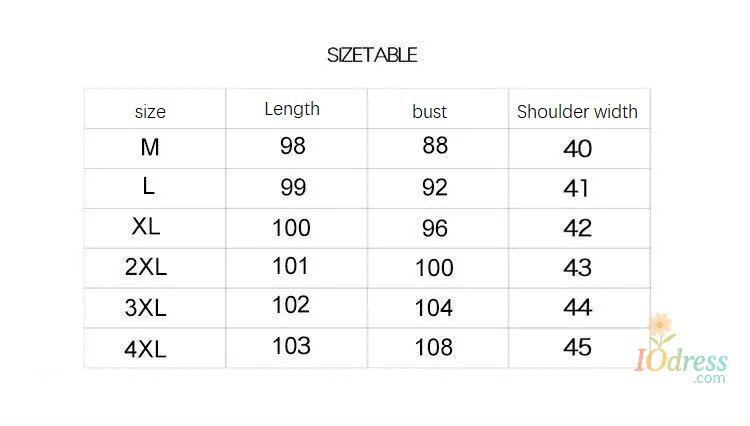Image resolution: width=750 pixels, height=426 pixels.
Task: Click the 4XL size row label
Action: coord(146,349)
